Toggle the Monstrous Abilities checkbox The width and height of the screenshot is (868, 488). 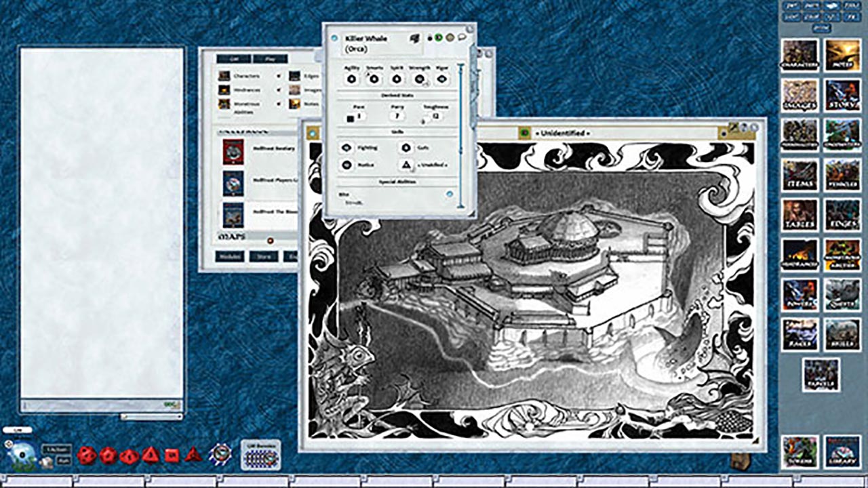click(279, 104)
